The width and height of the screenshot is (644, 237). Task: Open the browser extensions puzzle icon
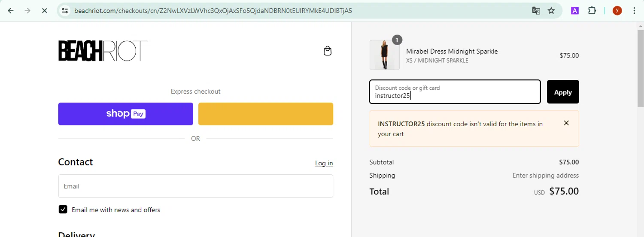click(592, 11)
